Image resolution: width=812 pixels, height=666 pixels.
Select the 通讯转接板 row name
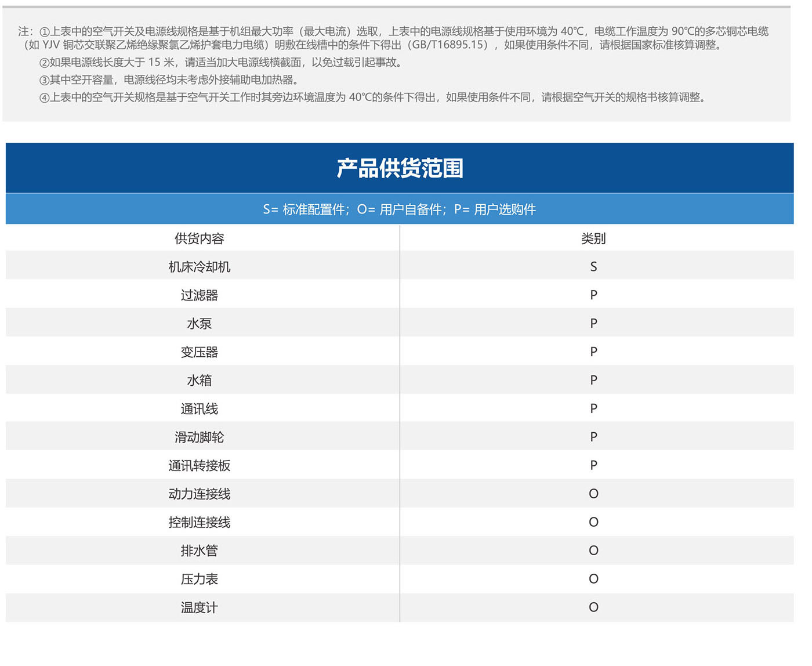point(199,466)
